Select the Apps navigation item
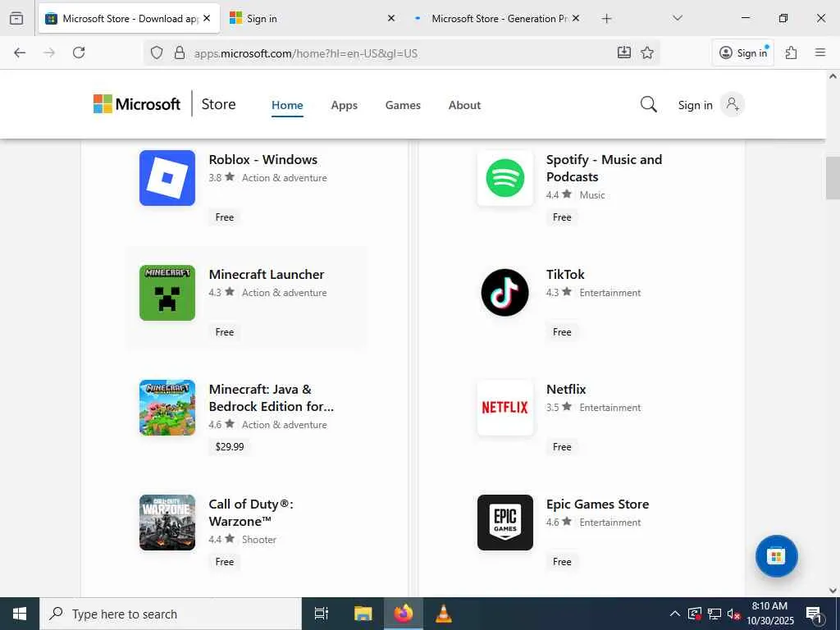 pos(344,105)
